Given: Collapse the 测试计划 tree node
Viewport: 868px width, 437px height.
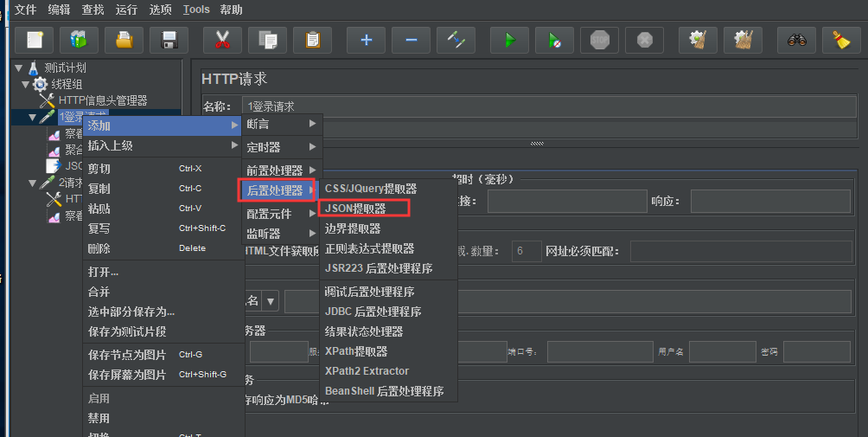Looking at the screenshot, I should pos(19,68).
